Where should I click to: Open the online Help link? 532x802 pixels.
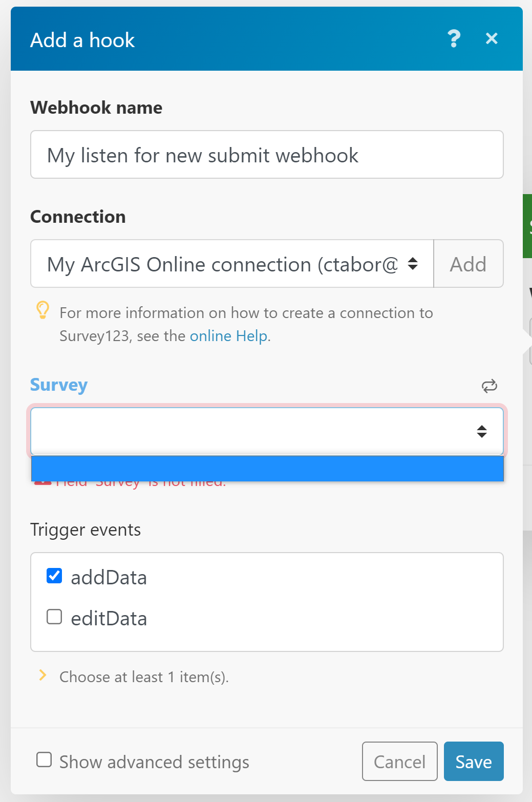click(228, 336)
